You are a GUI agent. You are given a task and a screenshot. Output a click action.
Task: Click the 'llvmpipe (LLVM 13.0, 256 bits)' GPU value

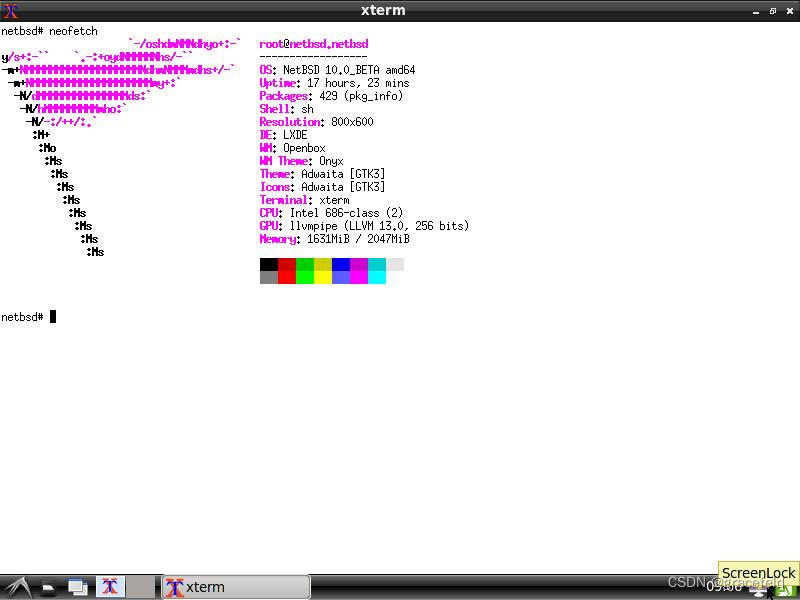[x=379, y=226]
